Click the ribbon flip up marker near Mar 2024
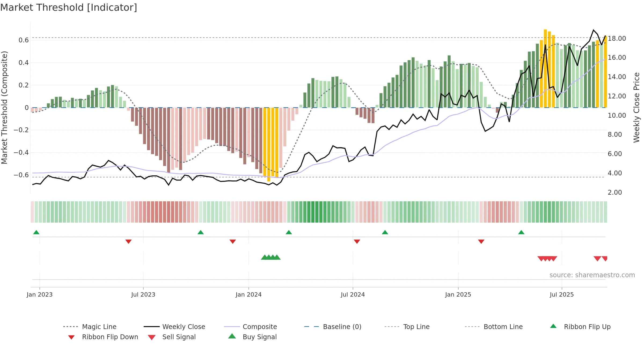The height and width of the screenshot is (362, 644). point(289,232)
